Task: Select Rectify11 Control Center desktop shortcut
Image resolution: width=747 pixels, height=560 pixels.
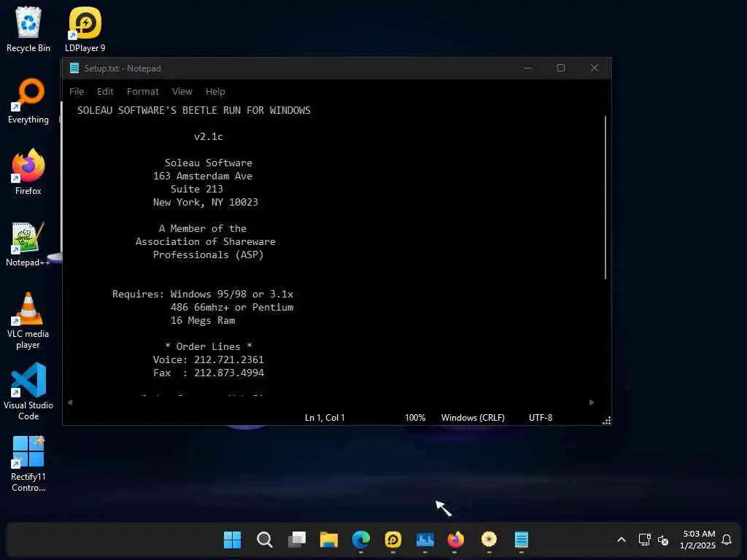Action: (x=28, y=463)
